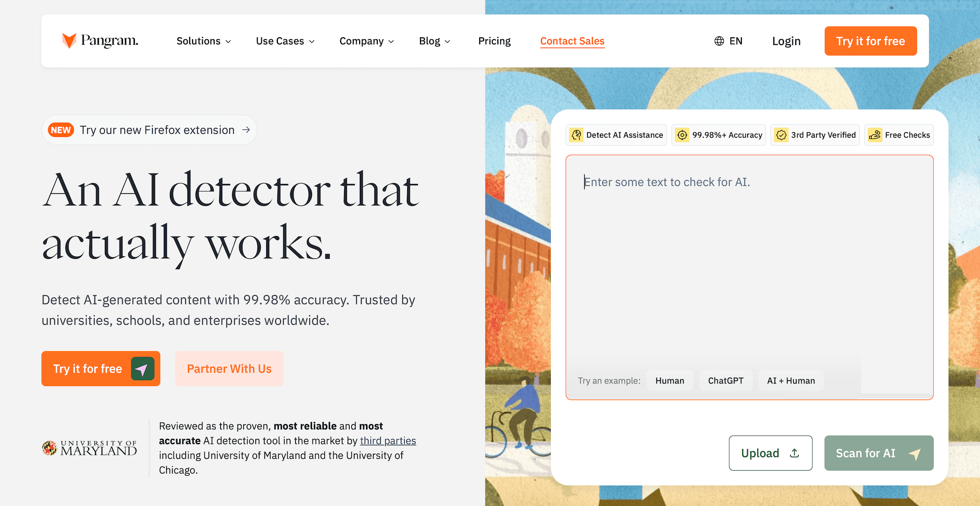Click the 99.98%+ Accuracy tag
This screenshot has height=506, width=980.
[x=719, y=135]
